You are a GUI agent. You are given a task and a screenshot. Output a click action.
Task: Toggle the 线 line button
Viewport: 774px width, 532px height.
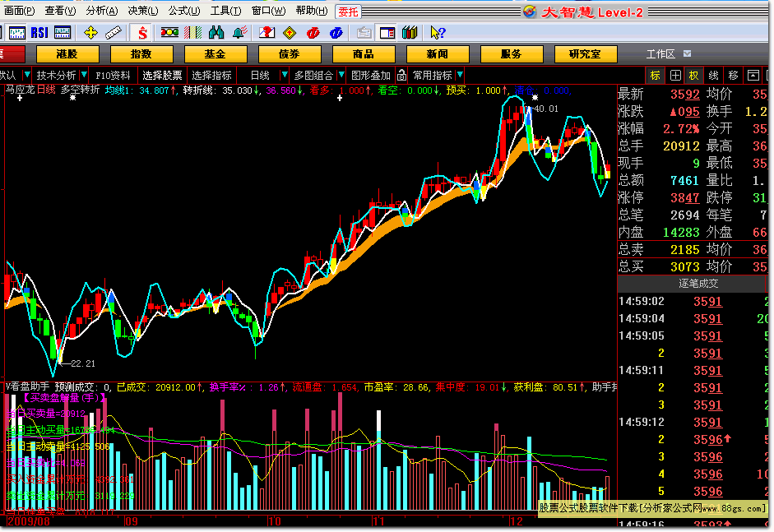tap(713, 75)
